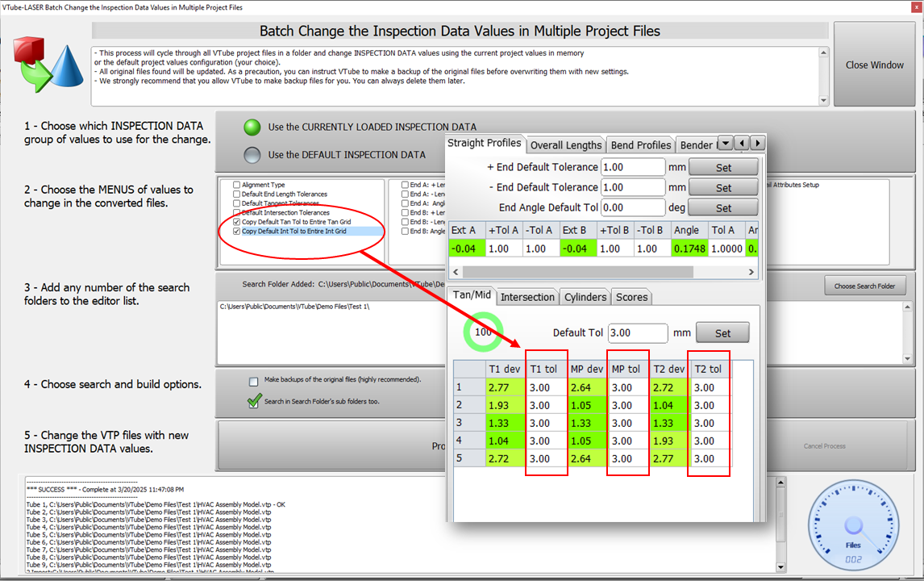
Task: Click Set beside Default Tol 3.00
Action: click(723, 332)
